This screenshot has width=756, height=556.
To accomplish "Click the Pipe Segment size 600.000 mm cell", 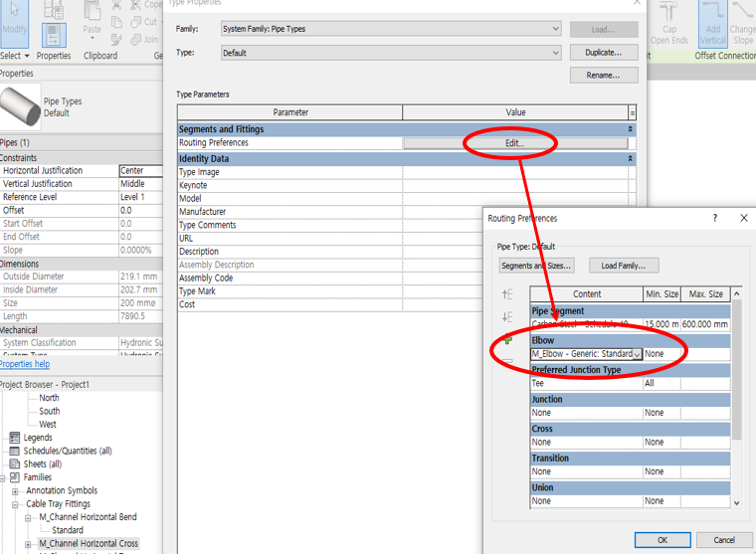I will pyautogui.click(x=705, y=324).
